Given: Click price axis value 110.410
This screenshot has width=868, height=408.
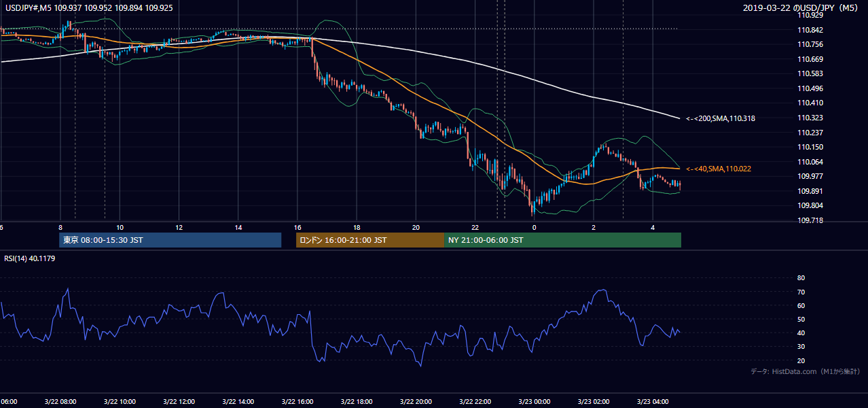Looking at the screenshot, I should (x=810, y=103).
